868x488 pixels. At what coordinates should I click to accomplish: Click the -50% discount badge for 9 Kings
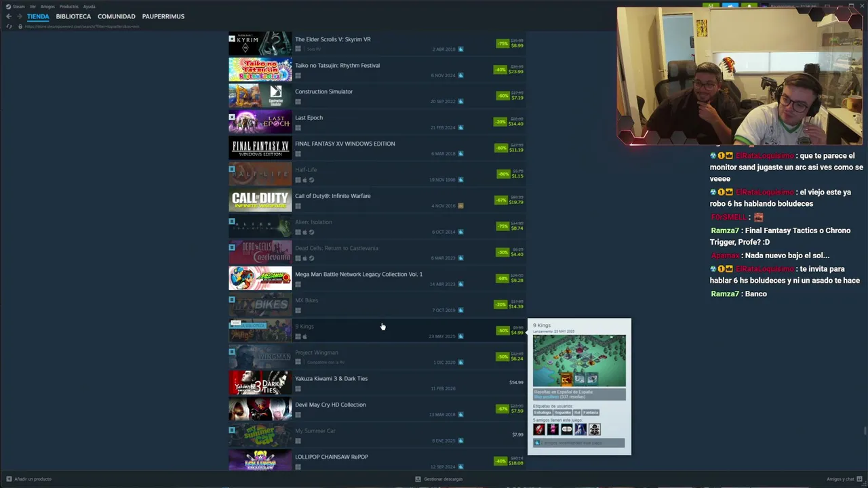coord(502,331)
